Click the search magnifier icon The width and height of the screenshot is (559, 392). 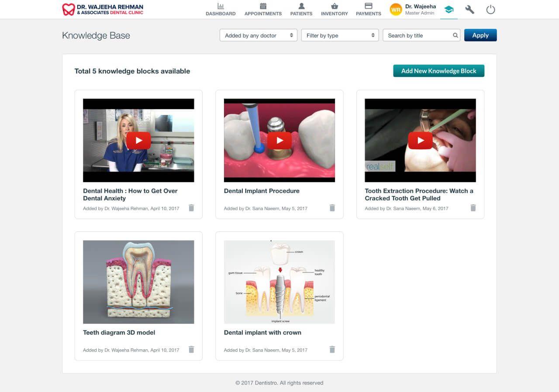(x=455, y=35)
